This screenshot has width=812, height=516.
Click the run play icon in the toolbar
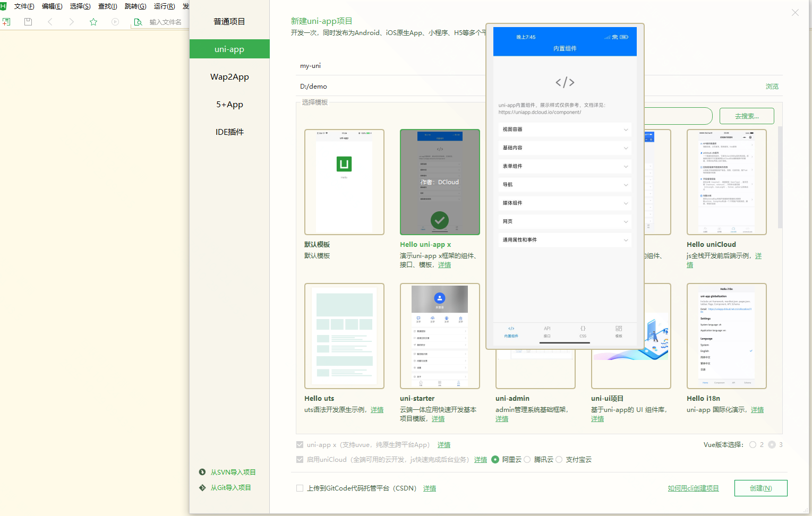(115, 22)
